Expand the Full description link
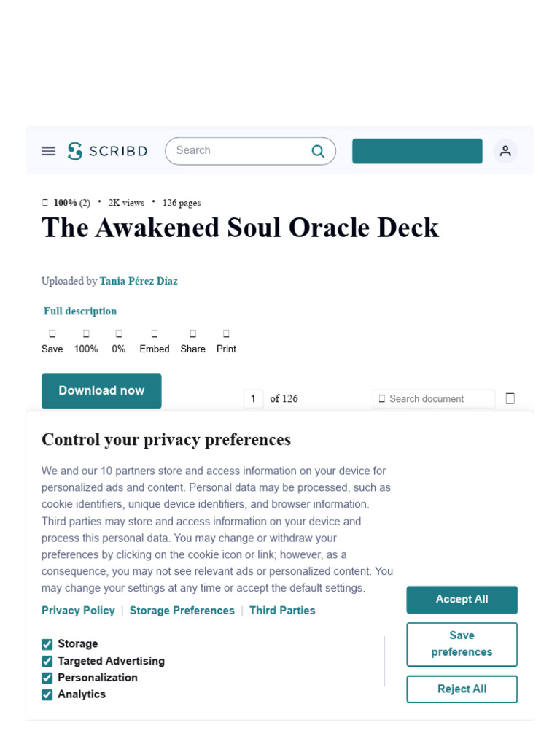This screenshot has height=747, width=560. pyautogui.click(x=80, y=311)
